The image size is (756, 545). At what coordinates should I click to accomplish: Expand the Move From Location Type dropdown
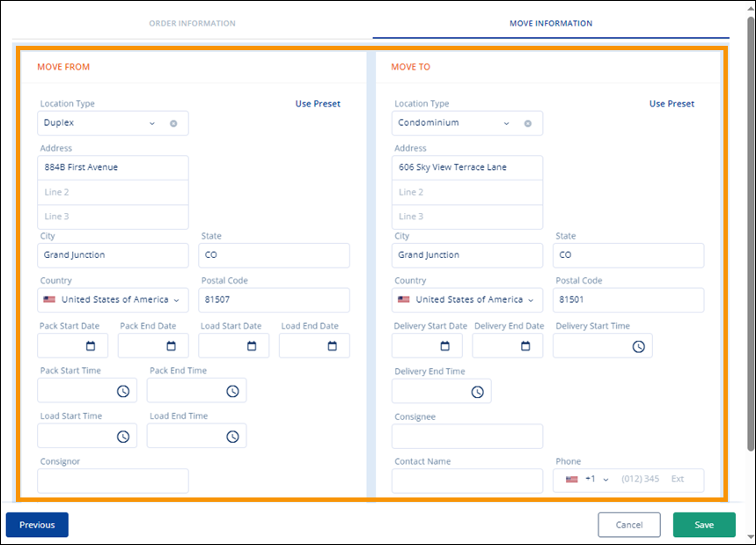point(152,123)
